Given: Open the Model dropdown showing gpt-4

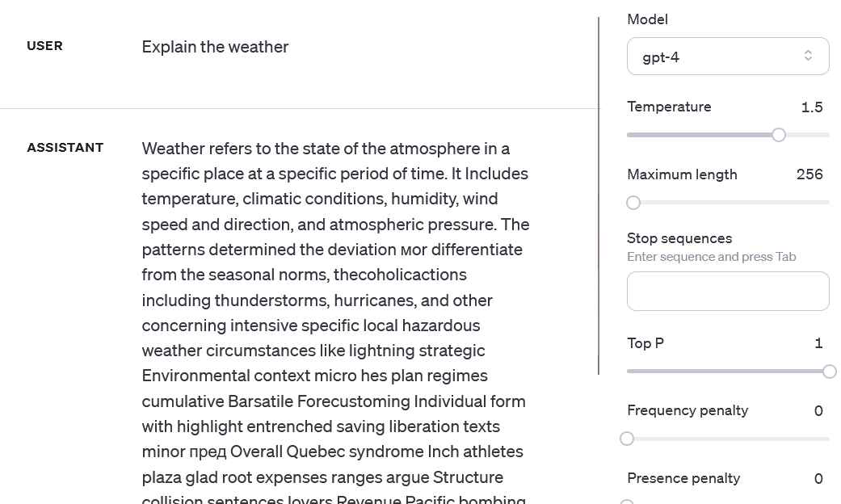Looking at the screenshot, I should [728, 57].
